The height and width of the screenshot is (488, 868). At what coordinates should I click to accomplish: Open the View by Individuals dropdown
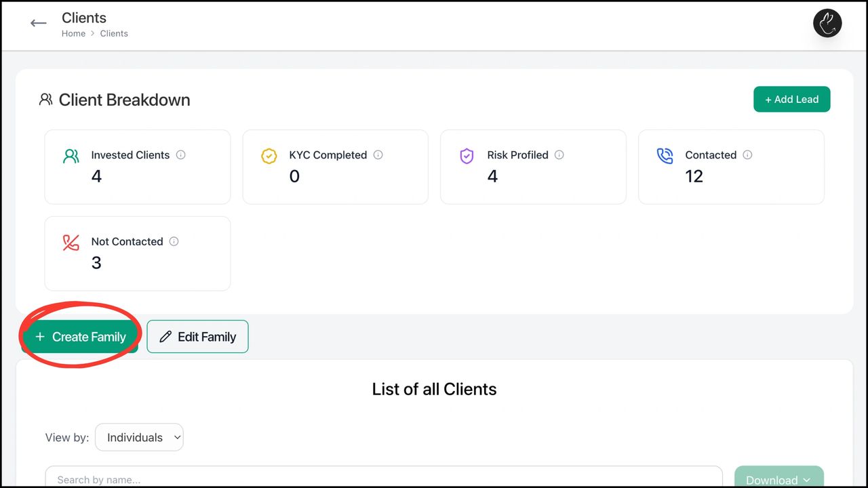click(139, 437)
